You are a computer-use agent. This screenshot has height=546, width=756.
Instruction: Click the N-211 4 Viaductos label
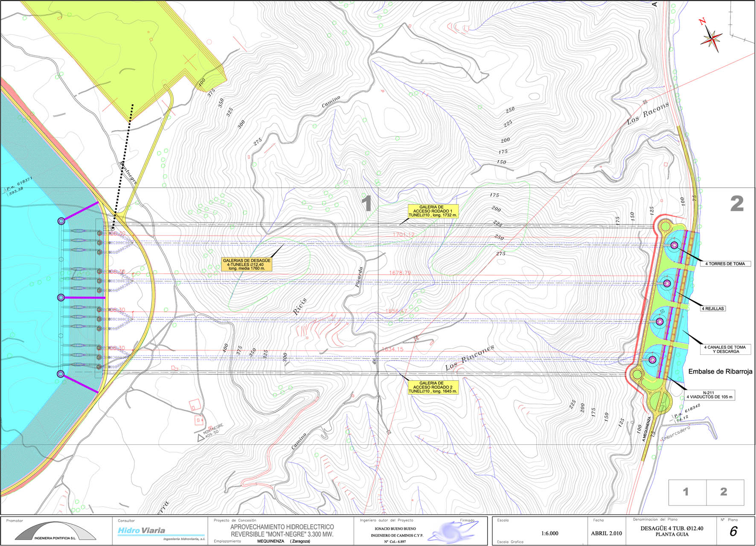pos(708,395)
